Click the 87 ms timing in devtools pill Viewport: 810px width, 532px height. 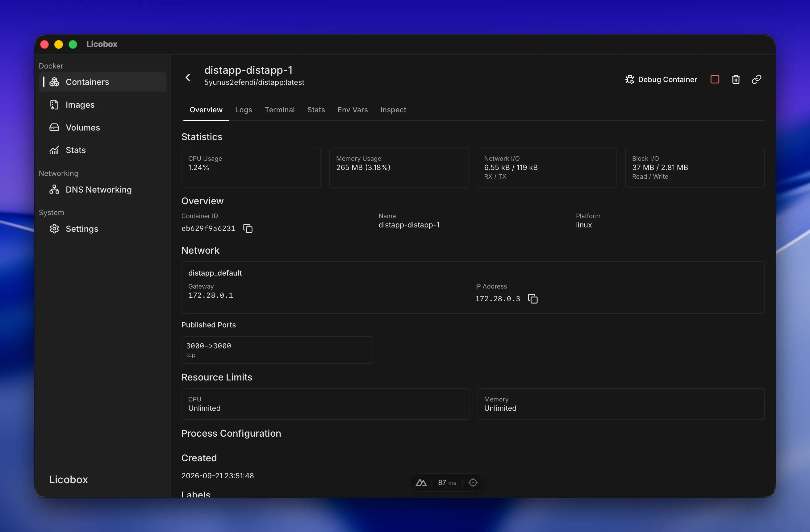(x=447, y=483)
